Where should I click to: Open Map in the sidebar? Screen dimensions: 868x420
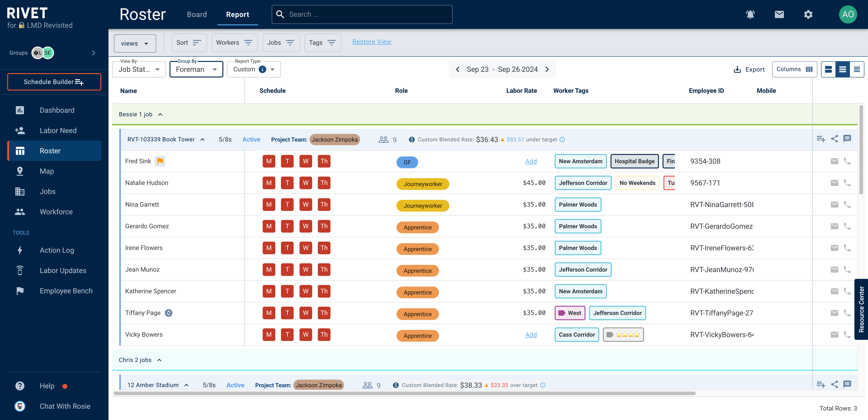[x=54, y=171]
